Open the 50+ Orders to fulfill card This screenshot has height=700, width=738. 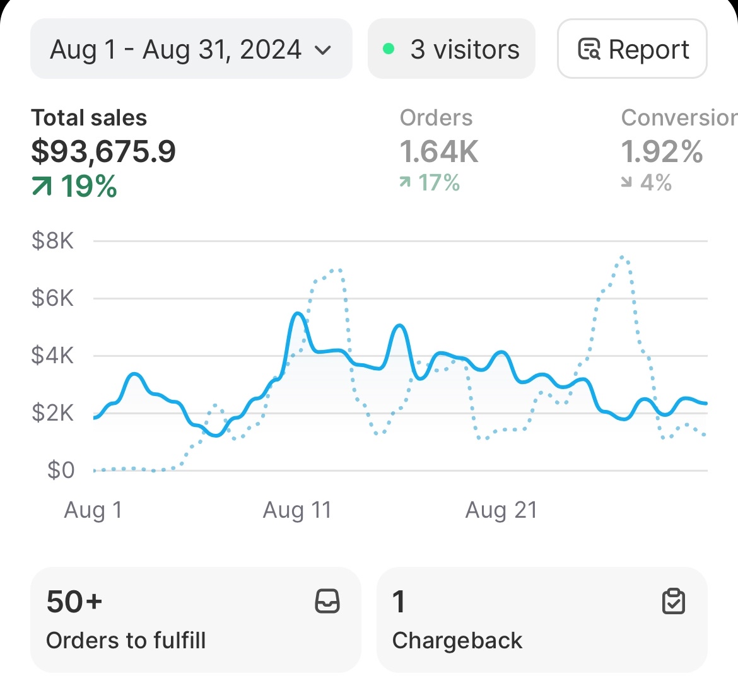pyautogui.click(x=196, y=619)
